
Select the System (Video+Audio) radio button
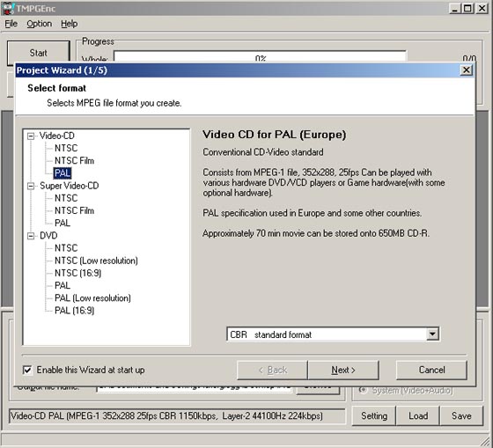pyautogui.click(x=363, y=390)
